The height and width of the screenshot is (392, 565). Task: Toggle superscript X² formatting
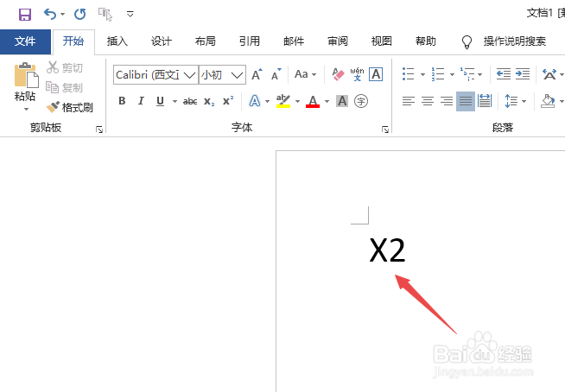pos(228,101)
